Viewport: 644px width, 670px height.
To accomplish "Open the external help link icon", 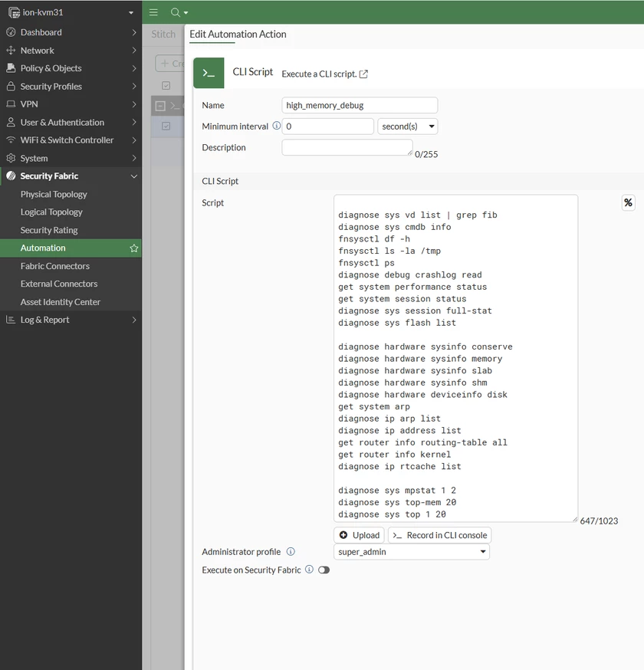I will click(x=363, y=74).
